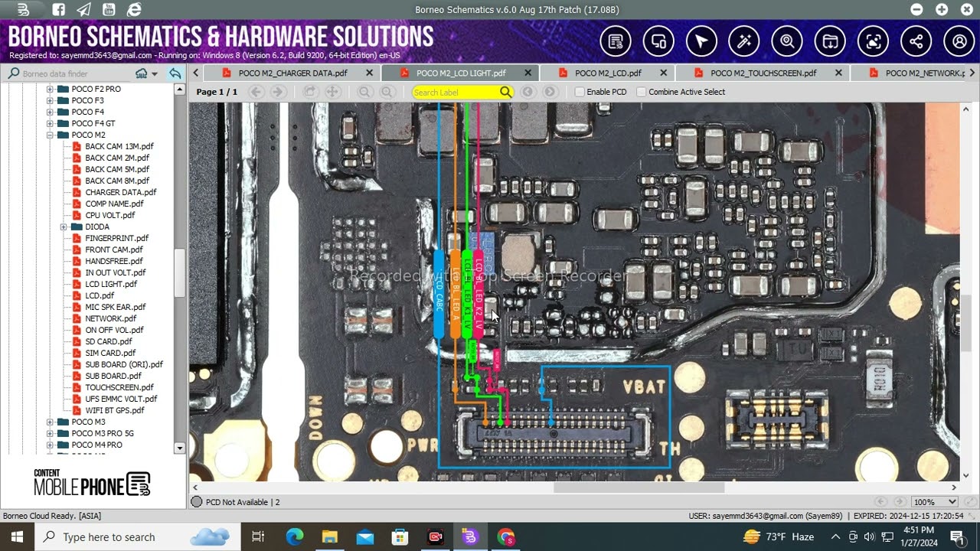
Task: Open the document list icon in header
Action: click(616, 41)
